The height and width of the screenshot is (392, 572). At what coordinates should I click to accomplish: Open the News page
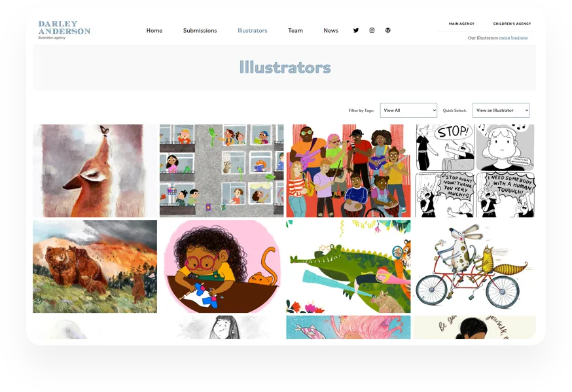click(331, 31)
